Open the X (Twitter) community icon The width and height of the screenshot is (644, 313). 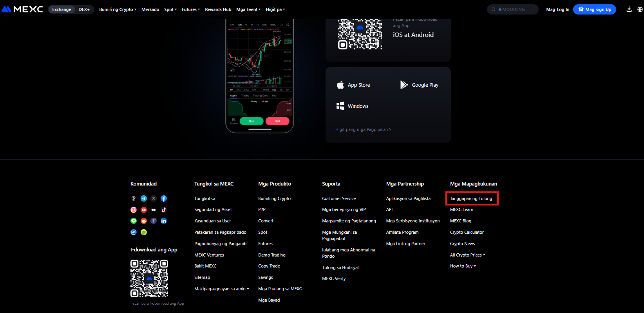coord(154,198)
